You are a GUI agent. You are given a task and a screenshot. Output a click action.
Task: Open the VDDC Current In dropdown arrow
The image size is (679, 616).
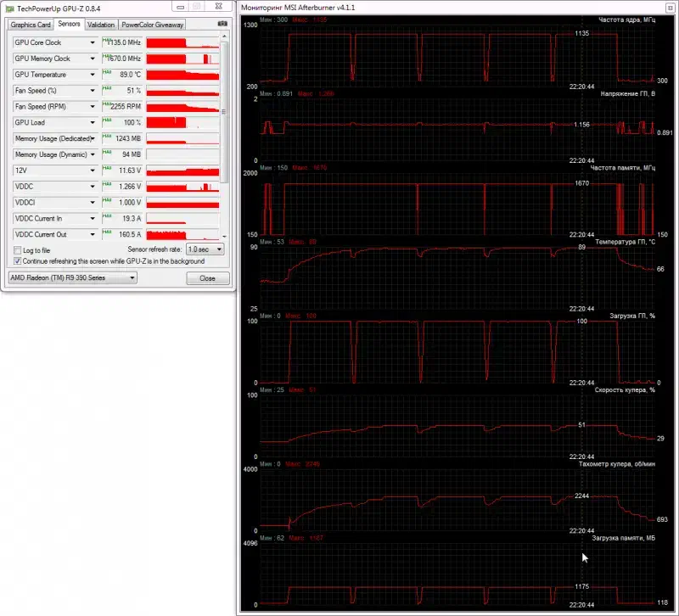(x=92, y=219)
